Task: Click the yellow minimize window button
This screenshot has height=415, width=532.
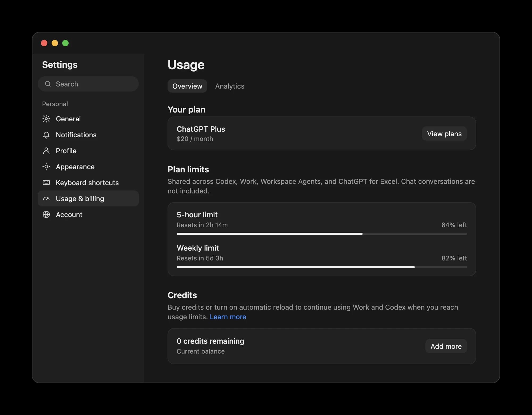Action: pos(55,43)
